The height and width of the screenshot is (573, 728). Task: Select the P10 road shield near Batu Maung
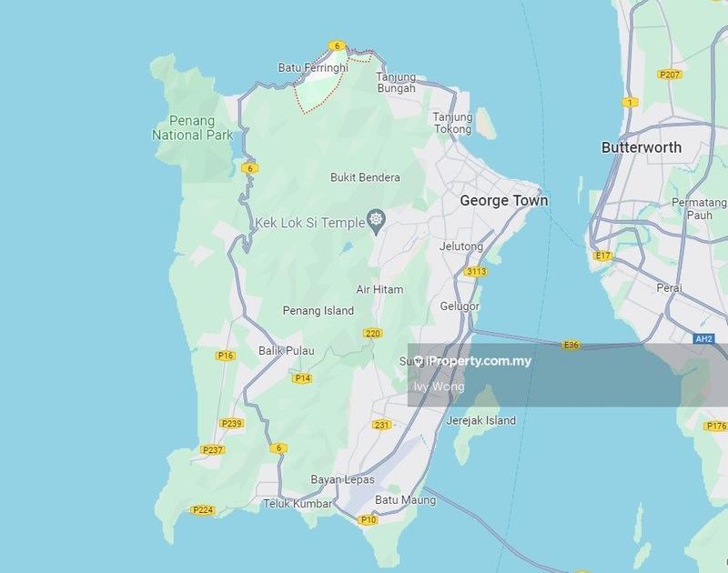tap(369, 519)
